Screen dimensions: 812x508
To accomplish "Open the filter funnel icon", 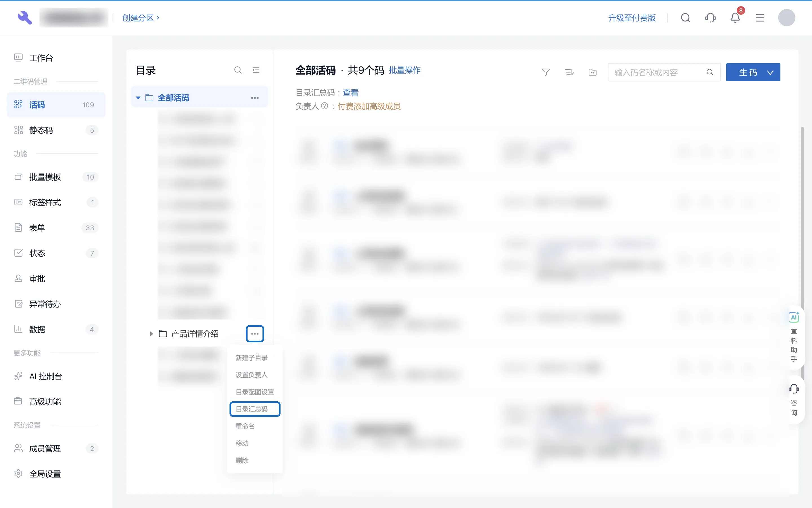I will point(546,72).
